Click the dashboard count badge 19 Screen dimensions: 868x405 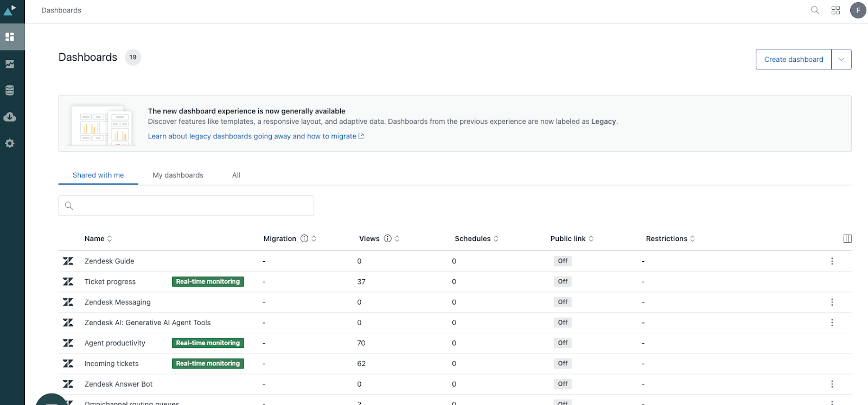133,57
